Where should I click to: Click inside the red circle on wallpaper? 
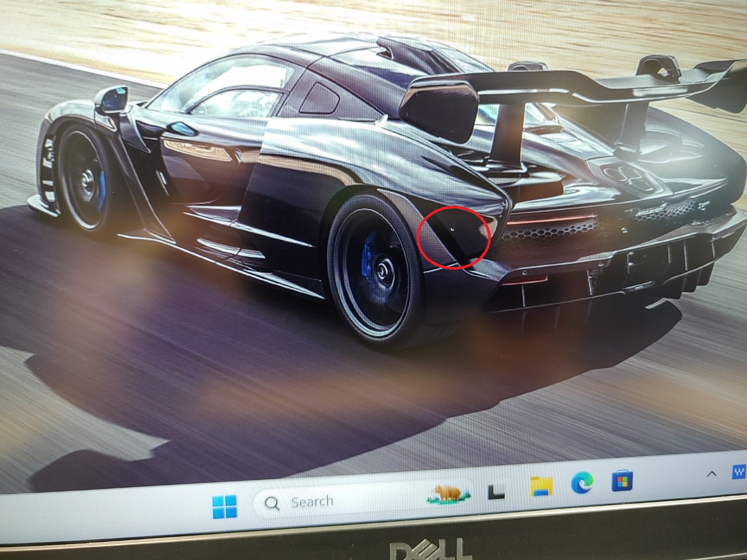tap(453, 236)
